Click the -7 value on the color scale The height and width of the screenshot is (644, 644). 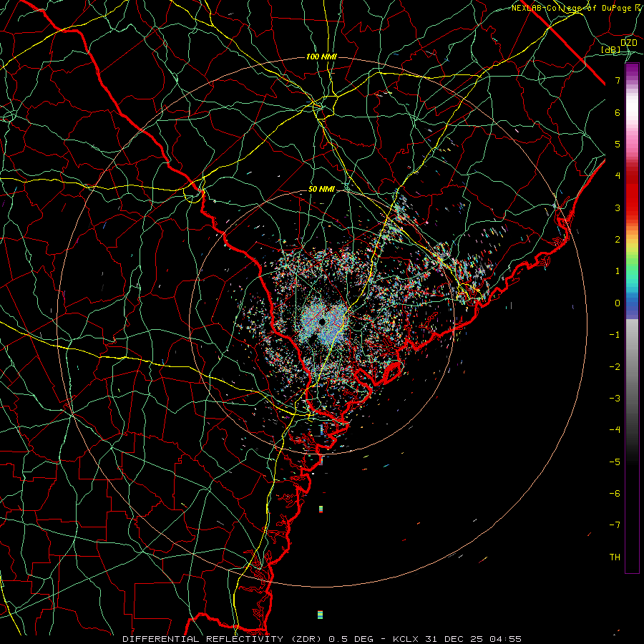[615, 525]
